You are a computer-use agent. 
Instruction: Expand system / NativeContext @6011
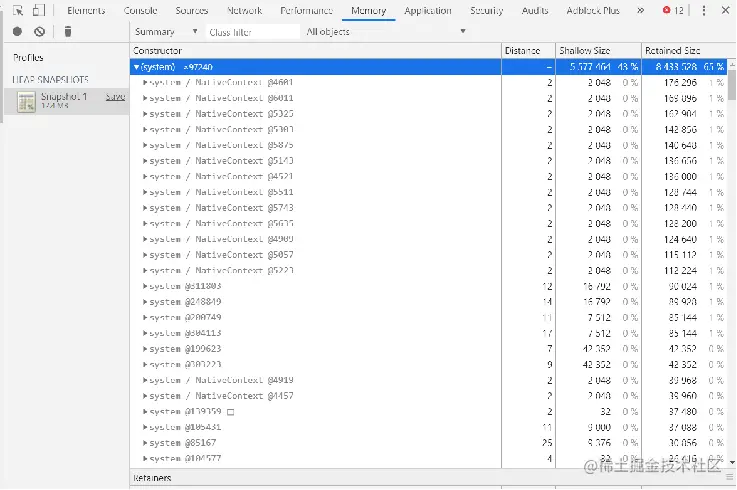click(145, 98)
